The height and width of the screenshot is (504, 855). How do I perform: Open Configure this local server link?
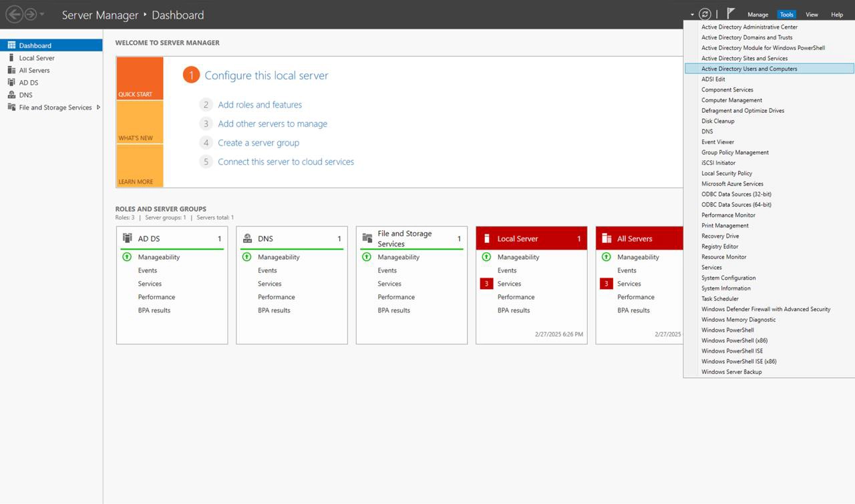click(266, 75)
